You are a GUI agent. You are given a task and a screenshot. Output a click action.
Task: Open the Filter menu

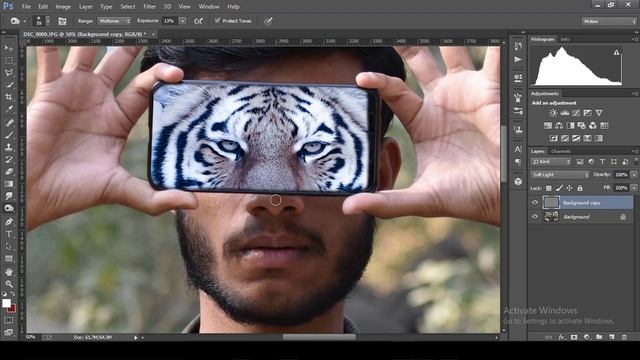149,7
